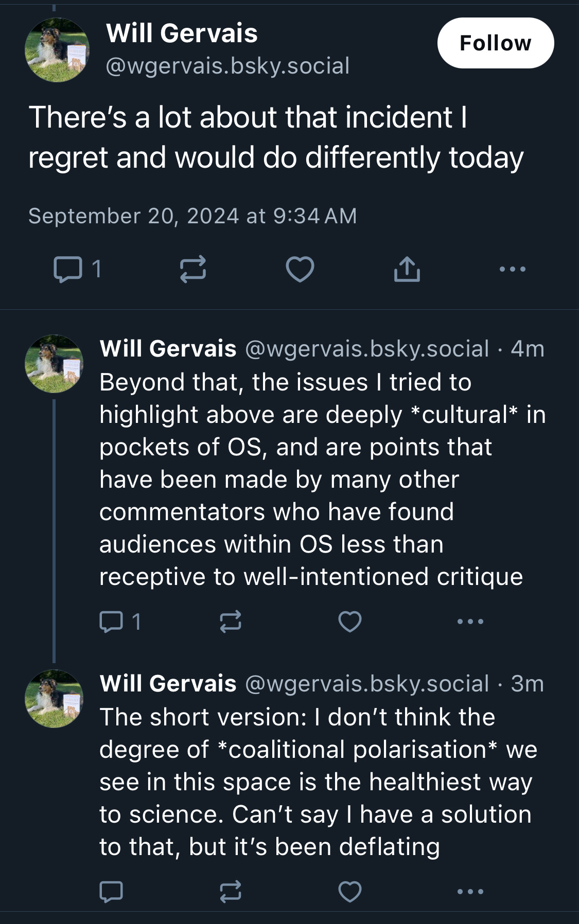Tap the avatar on the 3m reply

pos(54,698)
